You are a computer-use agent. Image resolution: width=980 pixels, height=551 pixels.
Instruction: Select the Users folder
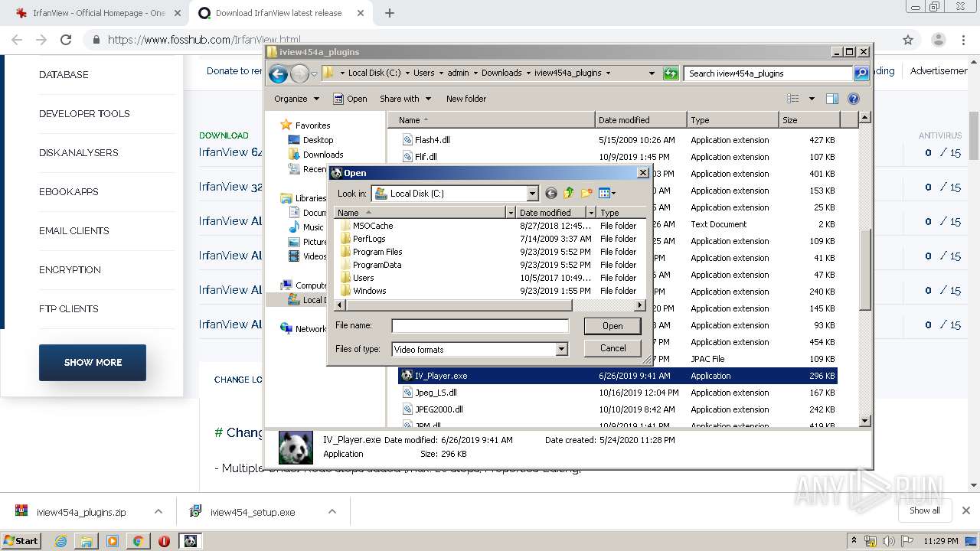click(363, 278)
